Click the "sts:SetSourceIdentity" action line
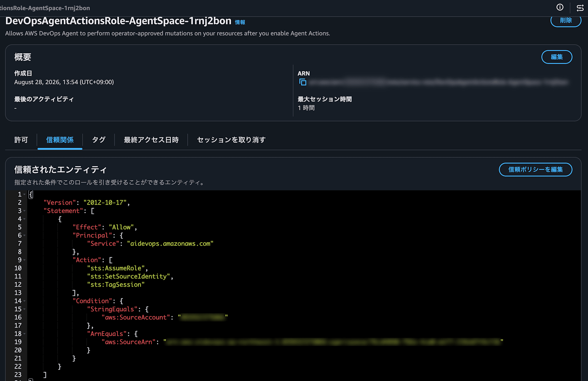 128,277
